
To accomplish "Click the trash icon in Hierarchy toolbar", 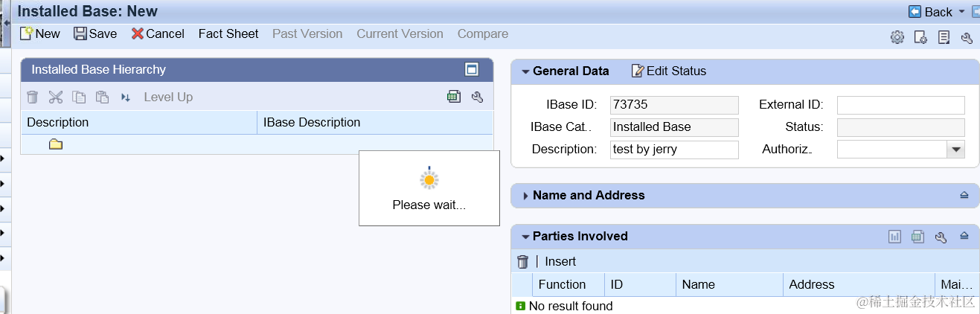I will coord(32,97).
